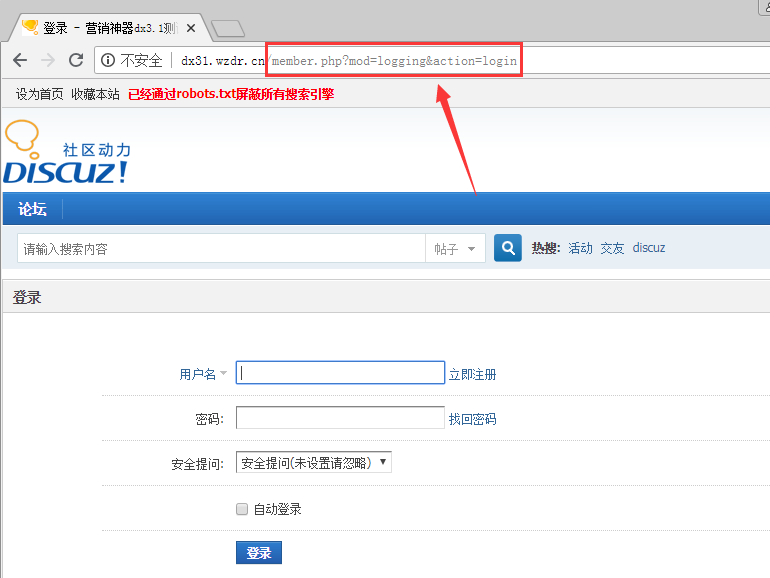Enable the 自动登录 checkbox
770x578 pixels.
[241, 509]
